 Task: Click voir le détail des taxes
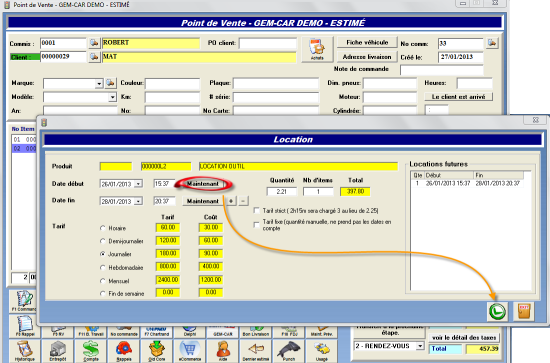point(464,338)
